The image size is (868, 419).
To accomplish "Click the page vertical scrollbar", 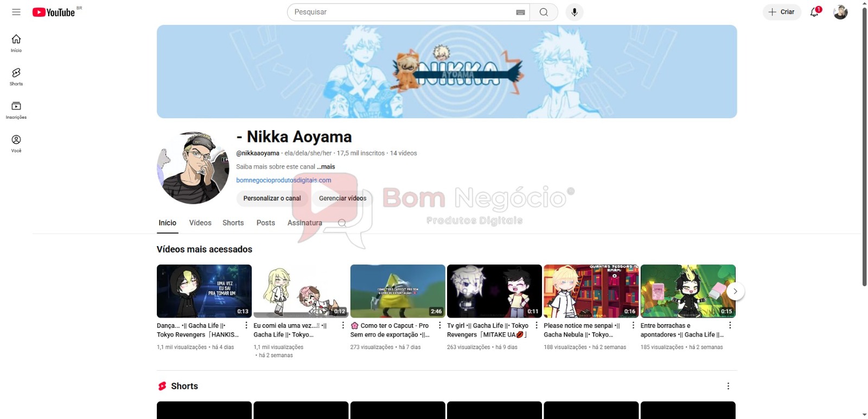I will tap(864, 146).
